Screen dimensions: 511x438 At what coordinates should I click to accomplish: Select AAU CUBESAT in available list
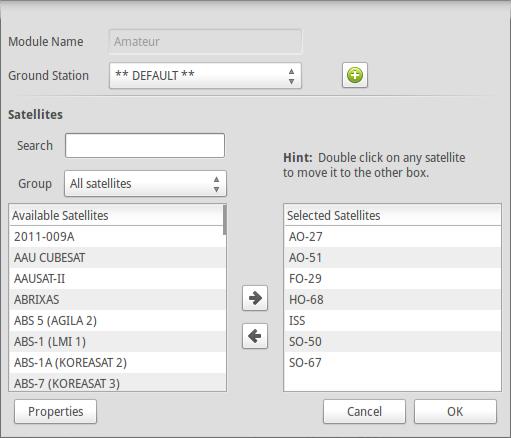click(x=117, y=258)
